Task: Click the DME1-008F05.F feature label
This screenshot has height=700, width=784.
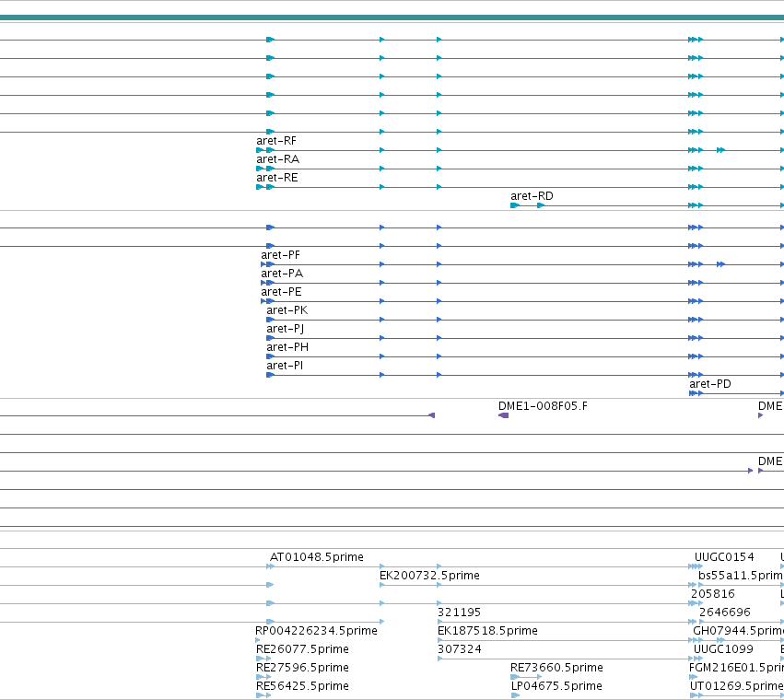Action: [x=543, y=406]
